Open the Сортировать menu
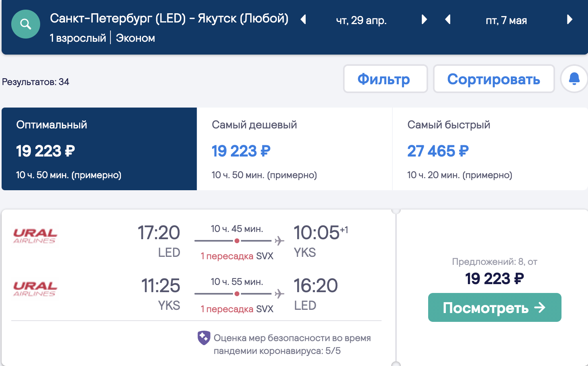The height and width of the screenshot is (366, 588). (x=494, y=79)
